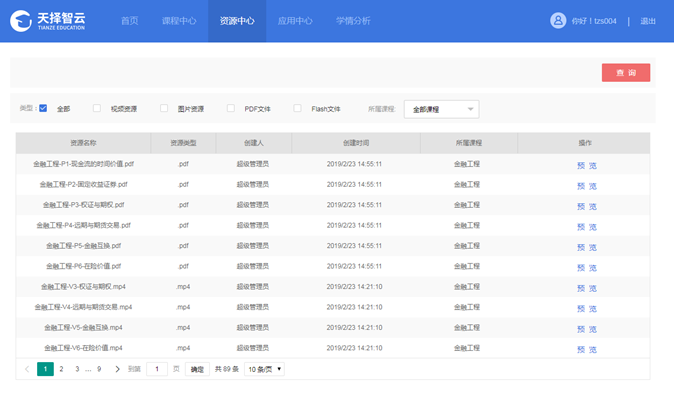The height and width of the screenshot is (396, 674).
Task: Click the username tzs004 greeting
Action: coord(594,21)
